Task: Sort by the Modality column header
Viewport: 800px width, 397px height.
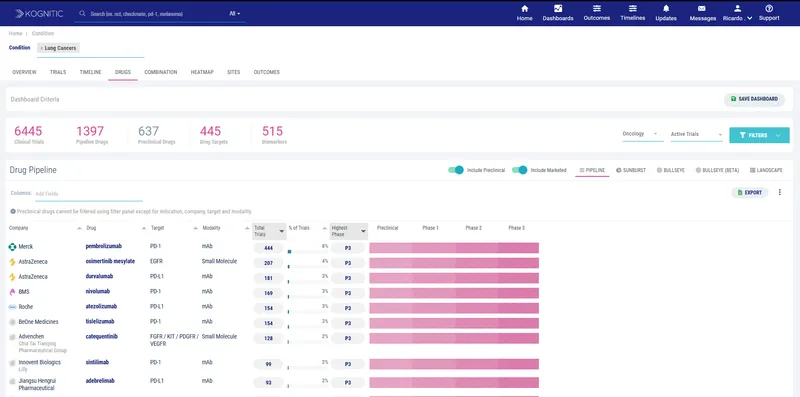Action: point(226,228)
